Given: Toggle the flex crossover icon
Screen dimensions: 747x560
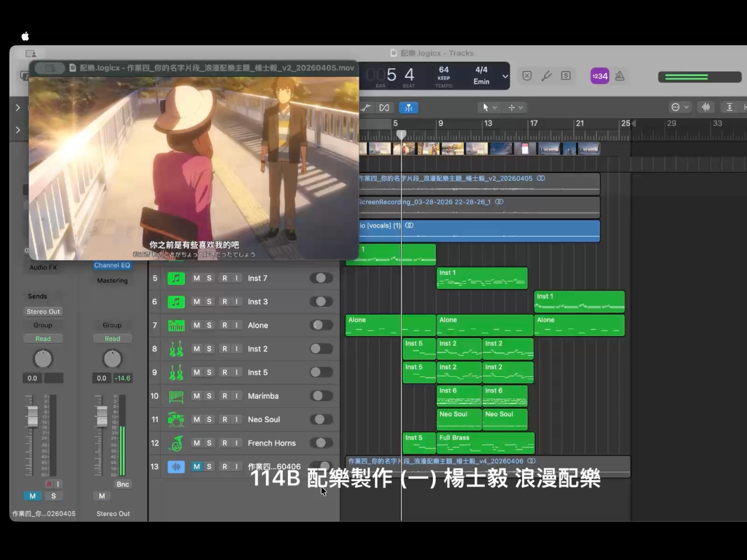Looking at the screenshot, I should (x=384, y=108).
